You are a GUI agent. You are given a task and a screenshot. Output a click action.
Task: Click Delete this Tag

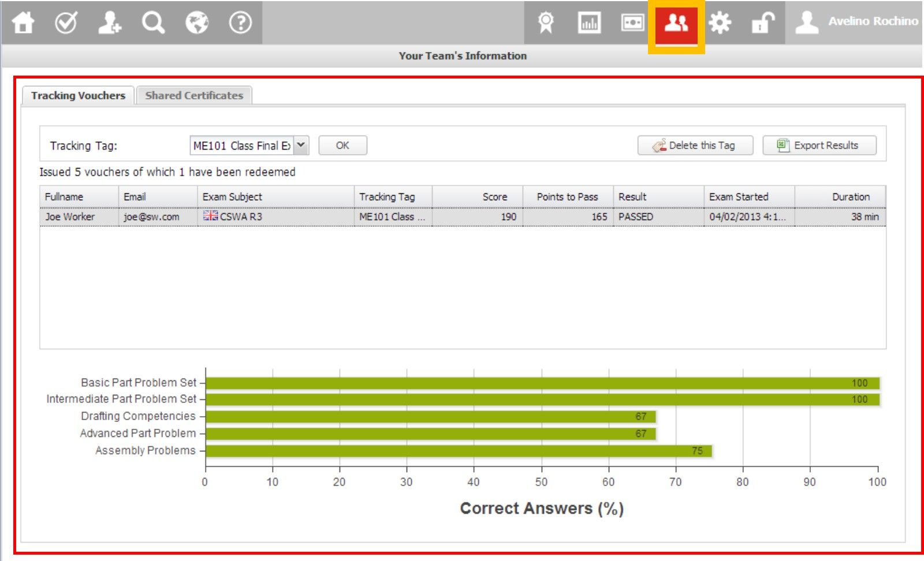(x=695, y=145)
